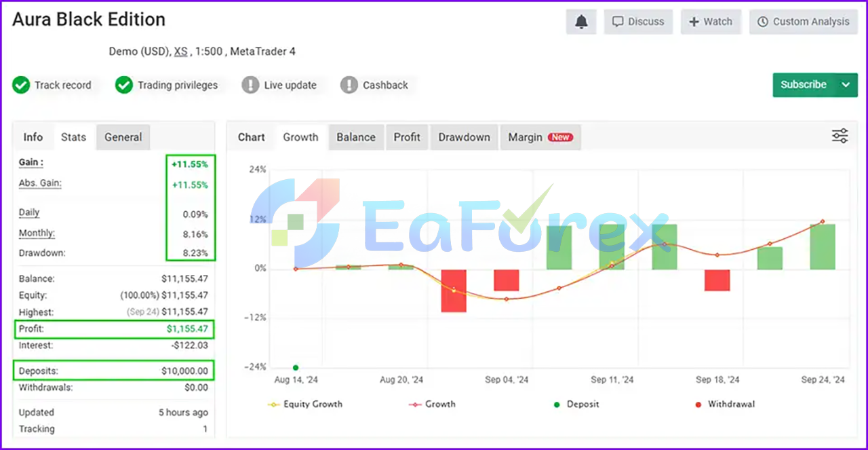Image resolution: width=868 pixels, height=450 pixels.
Task: Expand the Subscribe dropdown arrow
Action: tap(846, 85)
